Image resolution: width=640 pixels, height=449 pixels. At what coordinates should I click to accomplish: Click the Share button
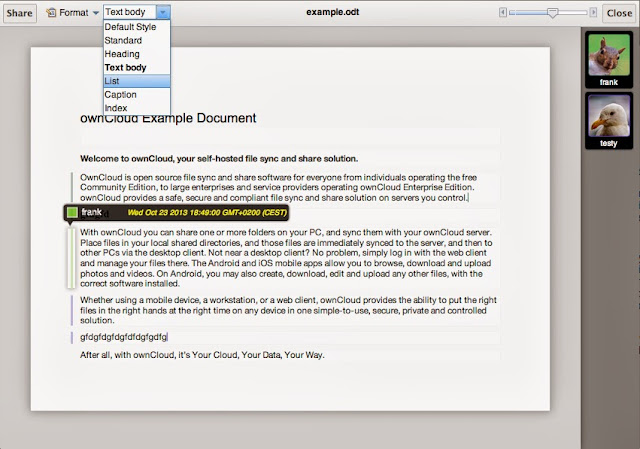[x=20, y=13]
